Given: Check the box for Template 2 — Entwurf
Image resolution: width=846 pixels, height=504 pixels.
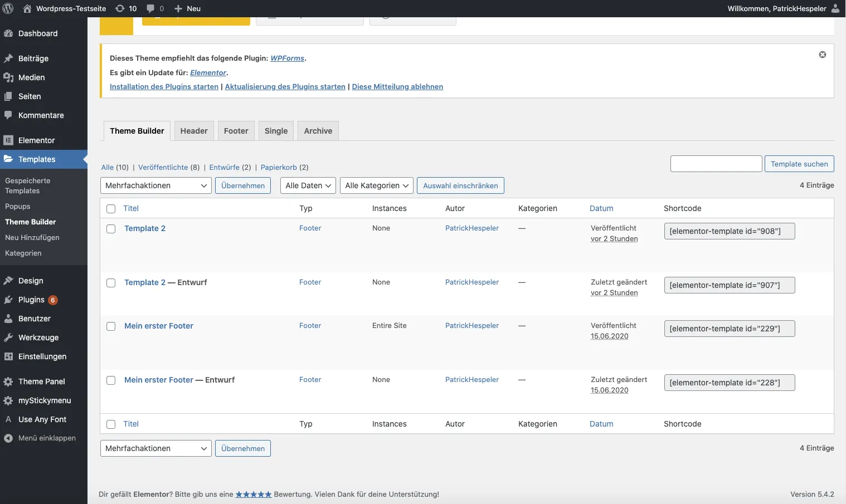Looking at the screenshot, I should click(x=111, y=283).
